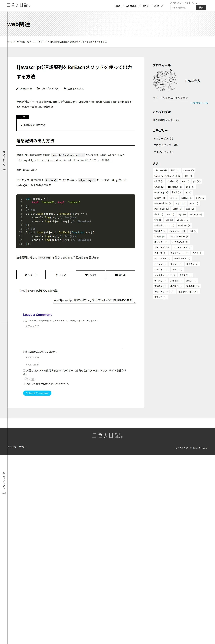Select the エックスサーバー (2) tag
Screen dimensions: 215x644
click(179, 237)
